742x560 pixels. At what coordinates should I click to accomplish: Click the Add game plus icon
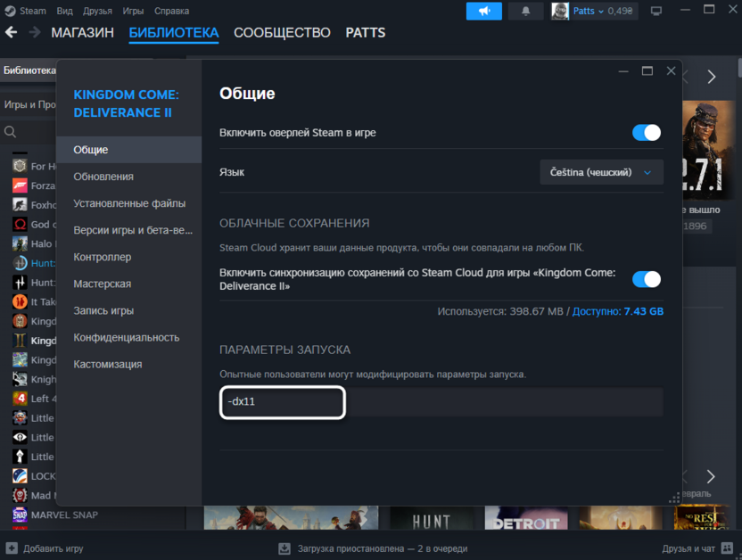12,548
